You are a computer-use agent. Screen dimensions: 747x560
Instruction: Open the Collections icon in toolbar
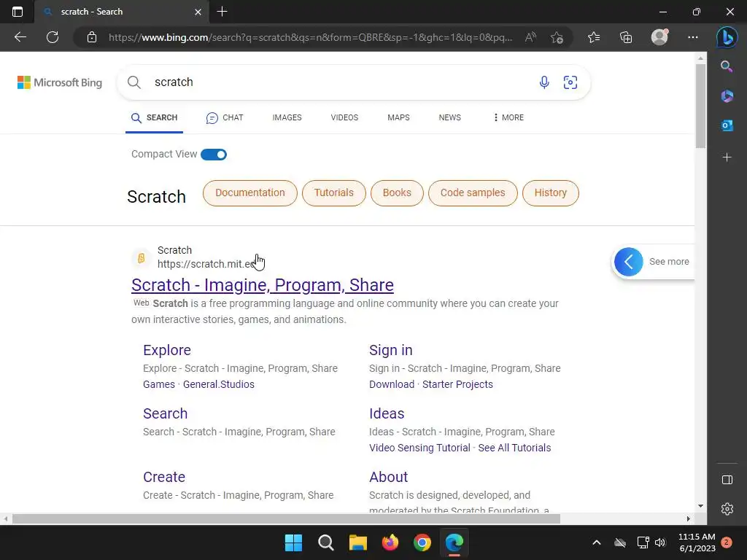coord(626,37)
